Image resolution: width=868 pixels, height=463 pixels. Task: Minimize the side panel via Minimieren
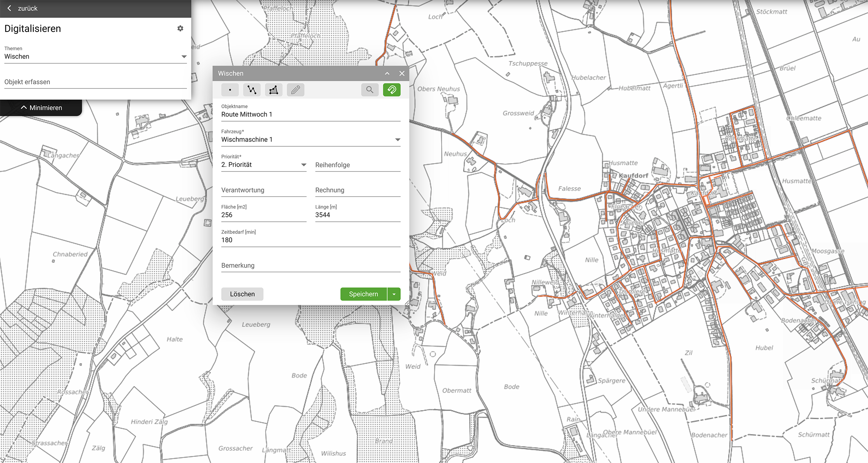click(x=41, y=108)
